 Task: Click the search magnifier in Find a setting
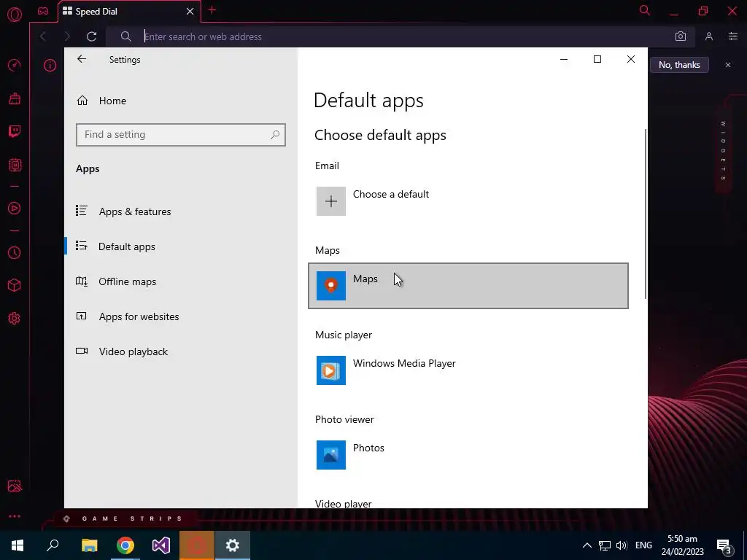coord(275,135)
